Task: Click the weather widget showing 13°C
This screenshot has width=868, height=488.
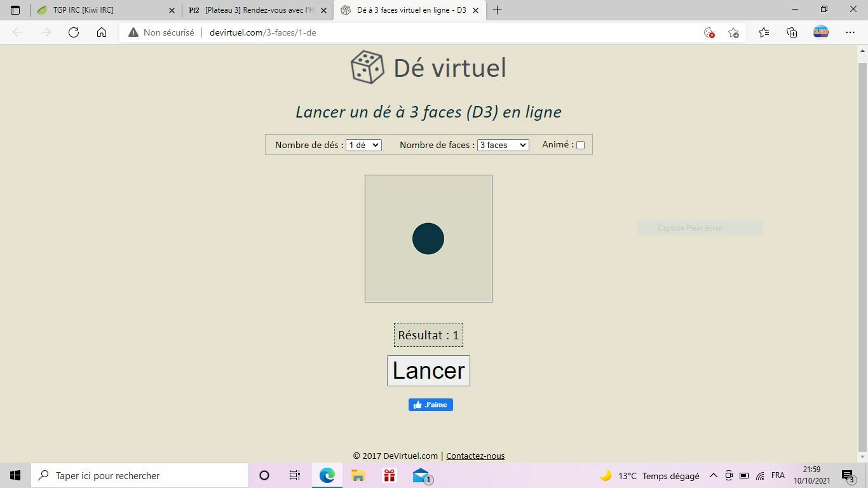Action: tap(649, 475)
